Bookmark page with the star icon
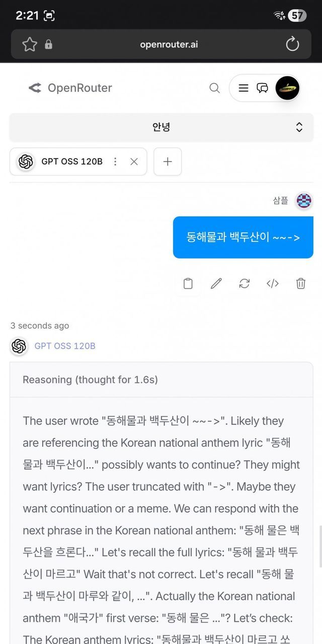This screenshot has width=322, height=644. coord(30,44)
